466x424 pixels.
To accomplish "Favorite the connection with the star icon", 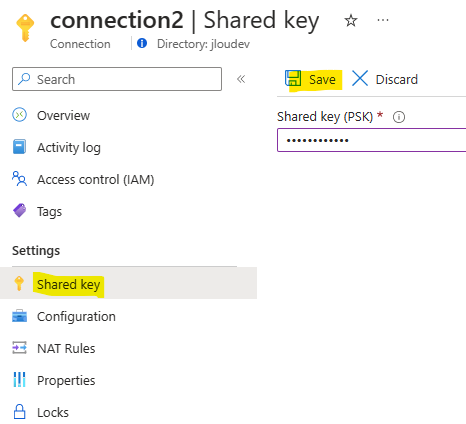I will [x=351, y=21].
